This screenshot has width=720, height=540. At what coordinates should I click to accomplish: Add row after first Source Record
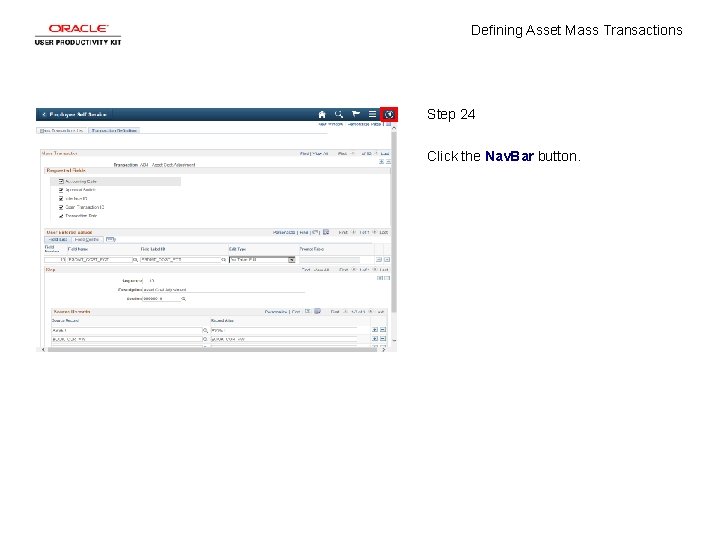pos(375,330)
